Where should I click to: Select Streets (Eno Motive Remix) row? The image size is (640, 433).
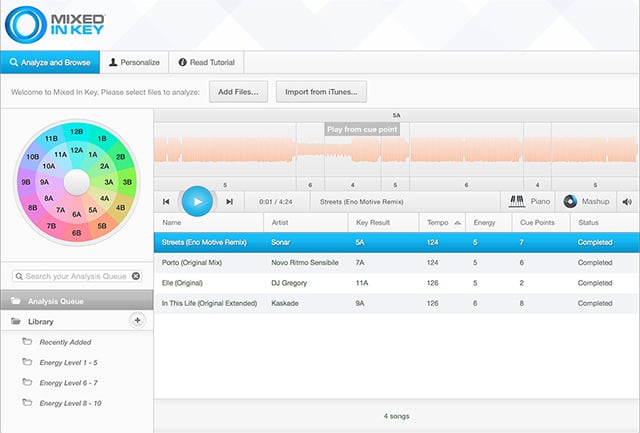tap(397, 242)
